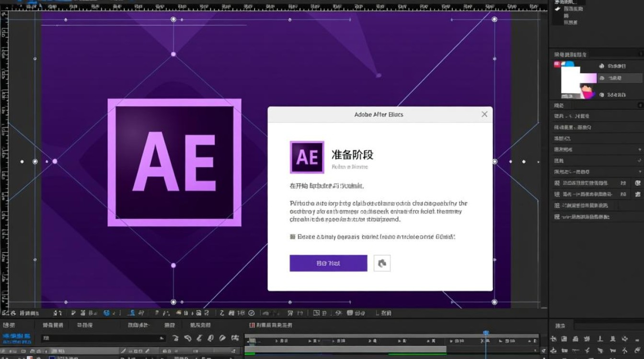
Task: Click the small square icon button beside the purple button
Action: coord(382,263)
